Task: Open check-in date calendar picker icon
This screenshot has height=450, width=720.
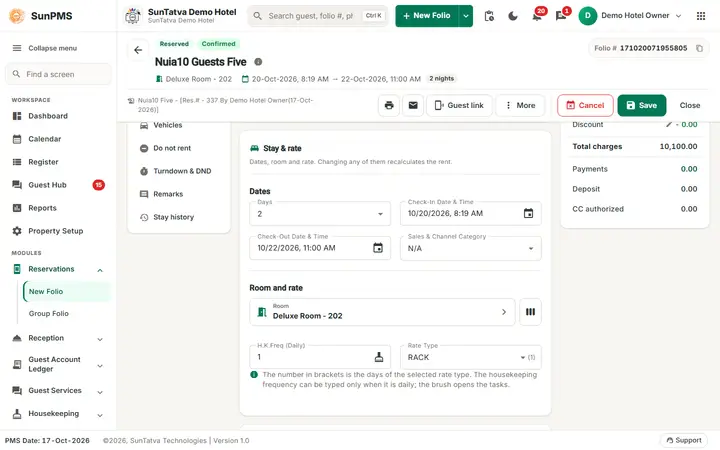Action: [528, 214]
